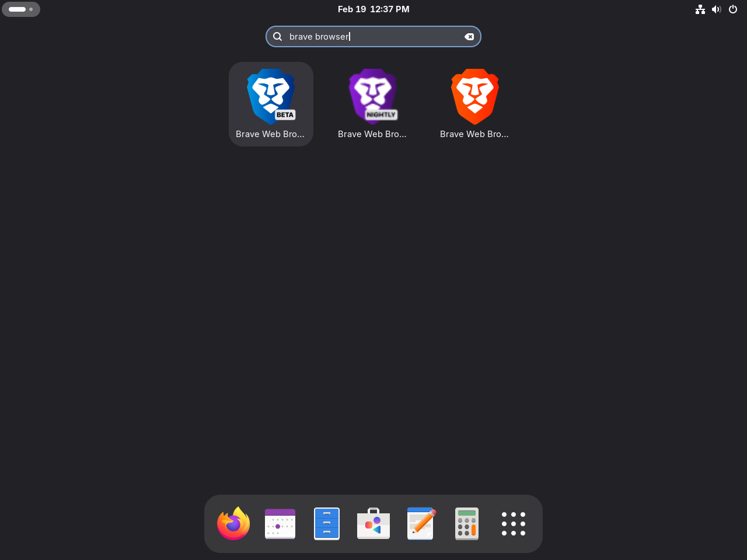Open Calculator from the dock

pos(466,523)
